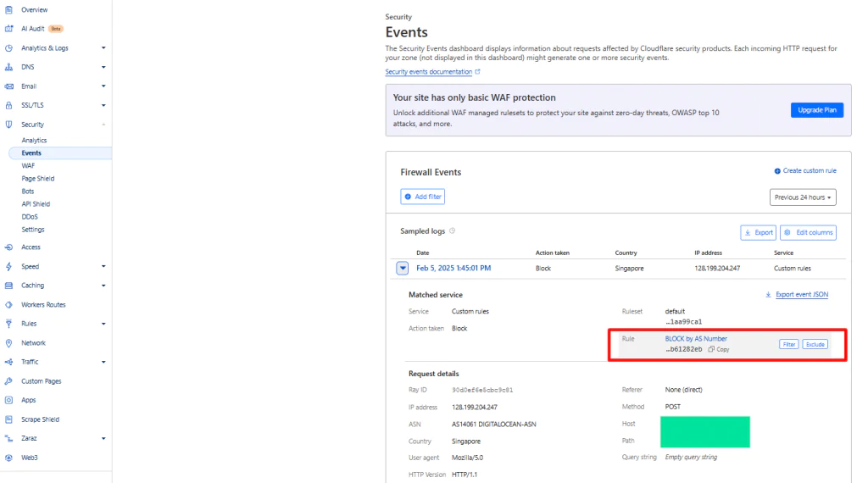Click the Exclude button for the rule
Image resolution: width=868 pixels, height=483 pixels.
pos(815,344)
